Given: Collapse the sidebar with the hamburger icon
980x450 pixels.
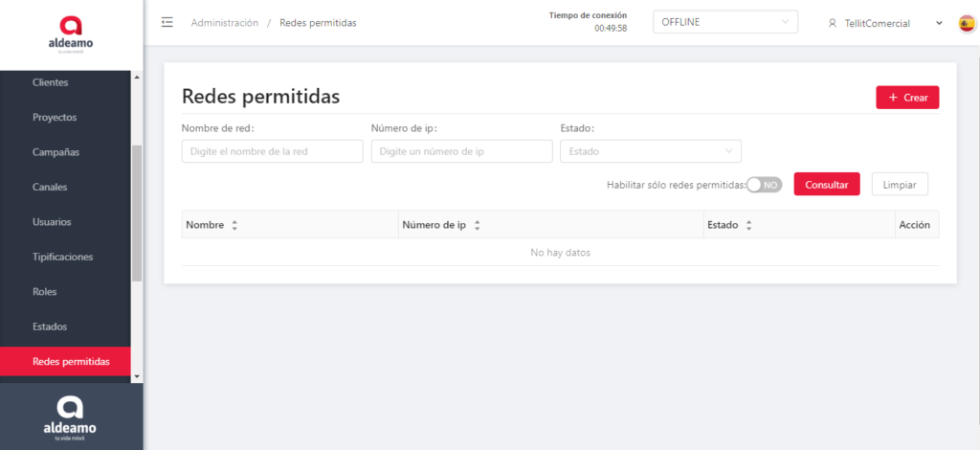Looking at the screenshot, I should (167, 23).
